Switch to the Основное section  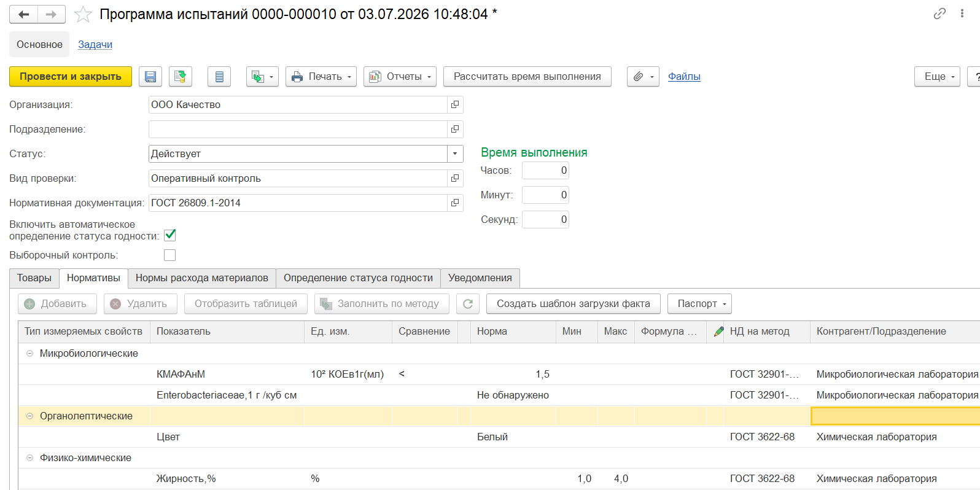coord(39,45)
